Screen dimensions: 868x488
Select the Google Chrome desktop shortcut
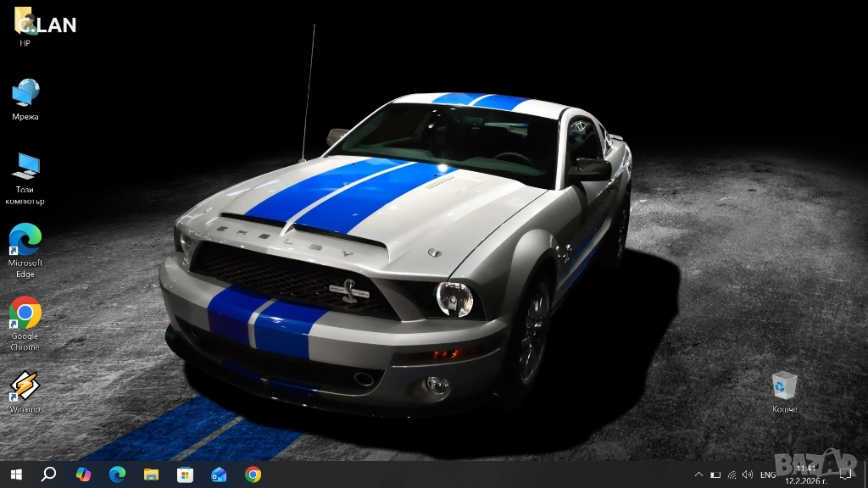coord(25,314)
